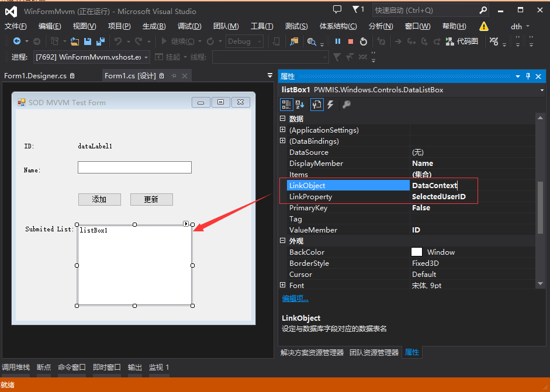Click the feedback speech bubble icon

(x=337, y=9)
